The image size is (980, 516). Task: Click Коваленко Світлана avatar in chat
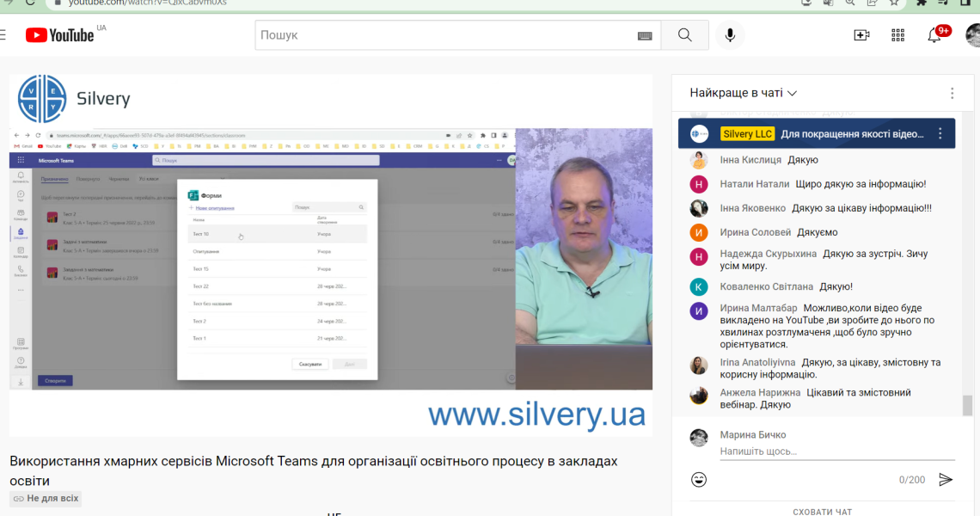point(699,286)
